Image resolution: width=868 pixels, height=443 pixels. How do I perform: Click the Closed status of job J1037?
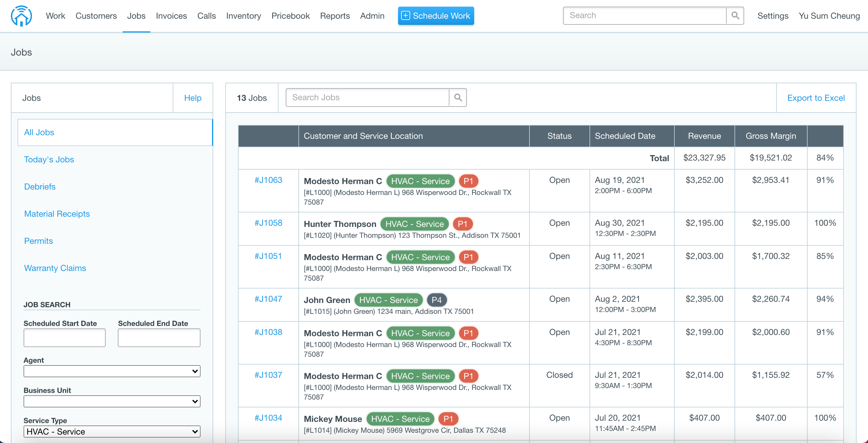pyautogui.click(x=559, y=375)
